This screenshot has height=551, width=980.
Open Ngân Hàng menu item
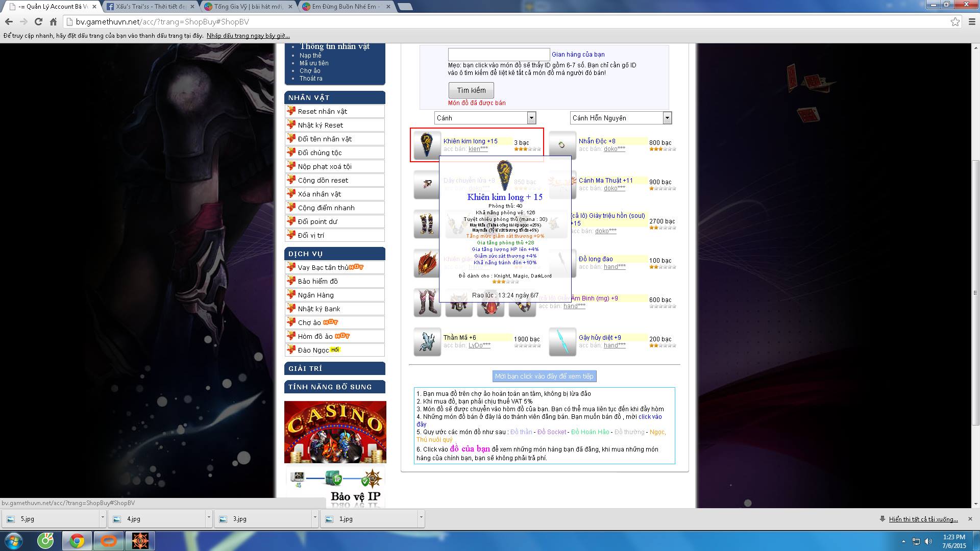335,295
